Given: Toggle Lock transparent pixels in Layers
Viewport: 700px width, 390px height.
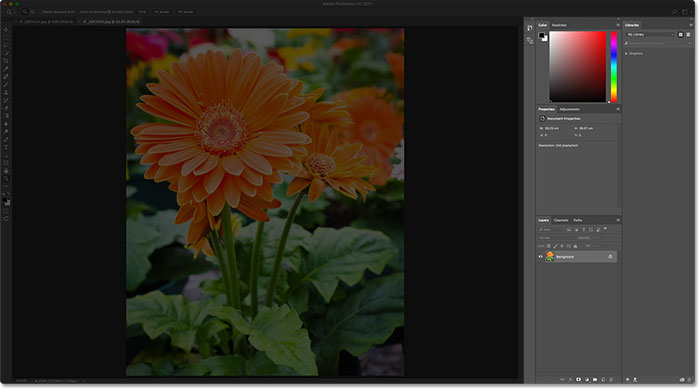Looking at the screenshot, I should [x=549, y=246].
